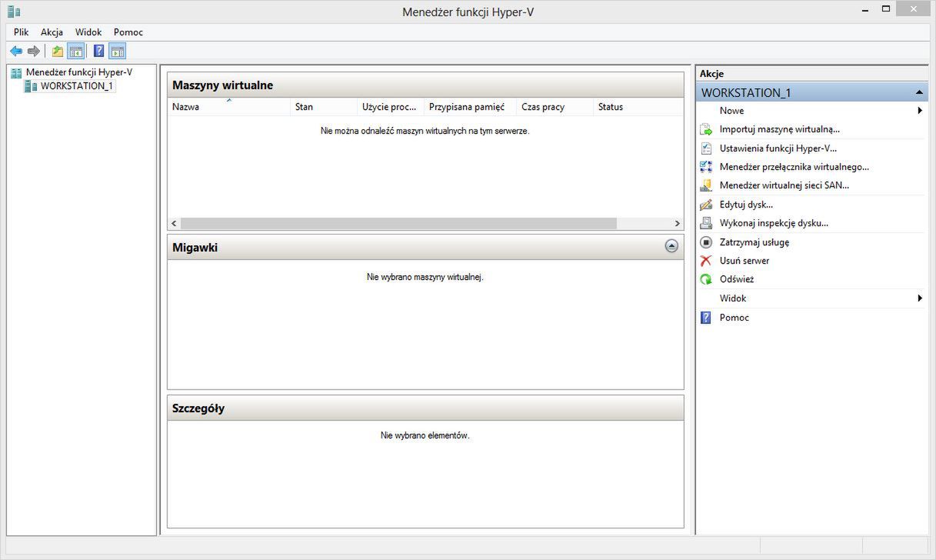Click the Ustawienia funkcji Hyper-V icon

point(706,148)
